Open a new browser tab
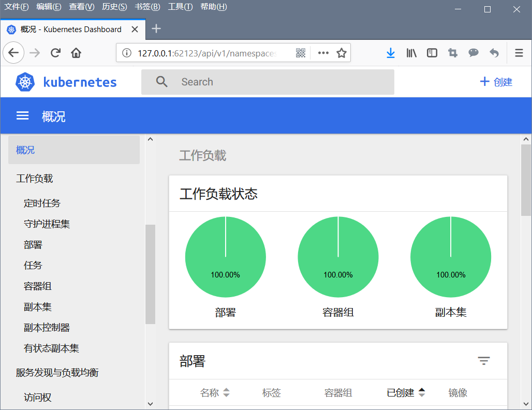Screen dimensions: 532x410 (x=156, y=29)
